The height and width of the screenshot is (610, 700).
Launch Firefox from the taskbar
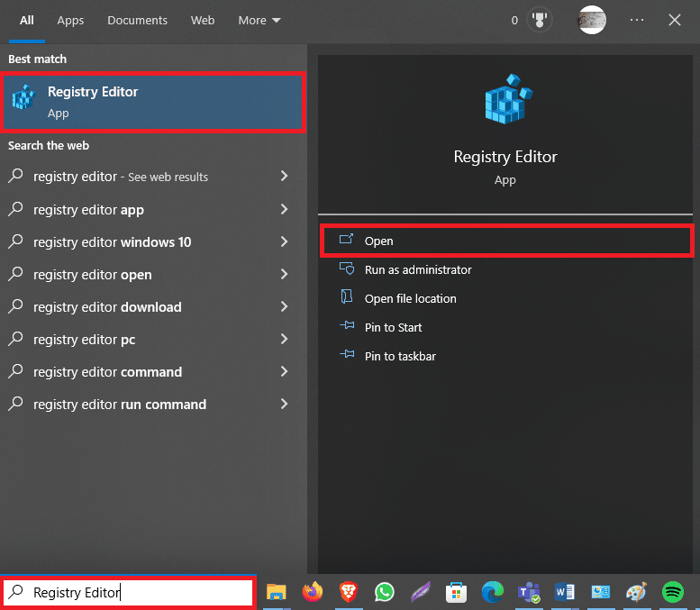coord(312,592)
